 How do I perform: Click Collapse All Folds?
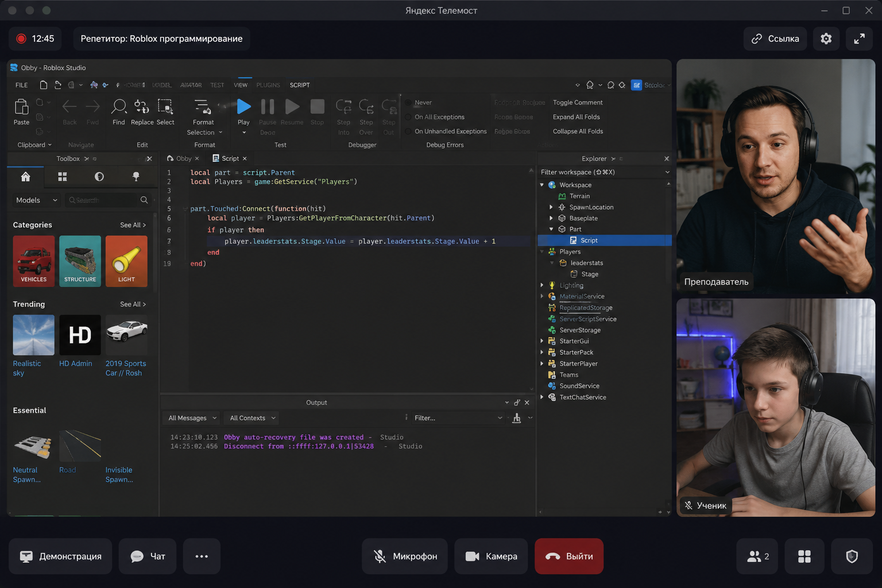click(578, 131)
